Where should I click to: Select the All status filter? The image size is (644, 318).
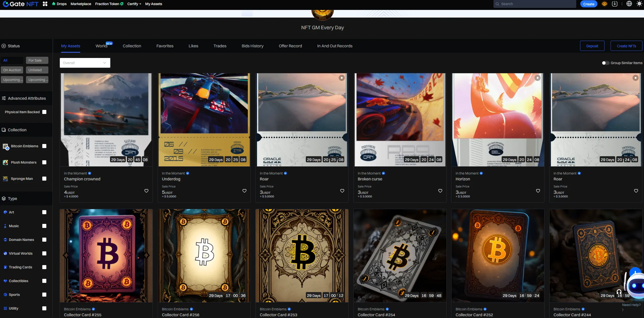(x=12, y=60)
